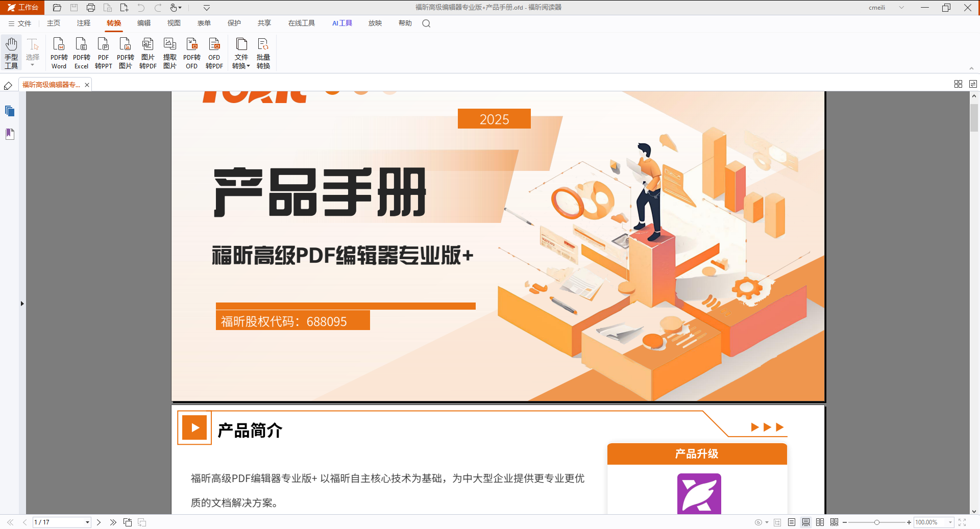Switch to the 主页 tab
The width and height of the screenshot is (980, 529).
click(54, 23)
